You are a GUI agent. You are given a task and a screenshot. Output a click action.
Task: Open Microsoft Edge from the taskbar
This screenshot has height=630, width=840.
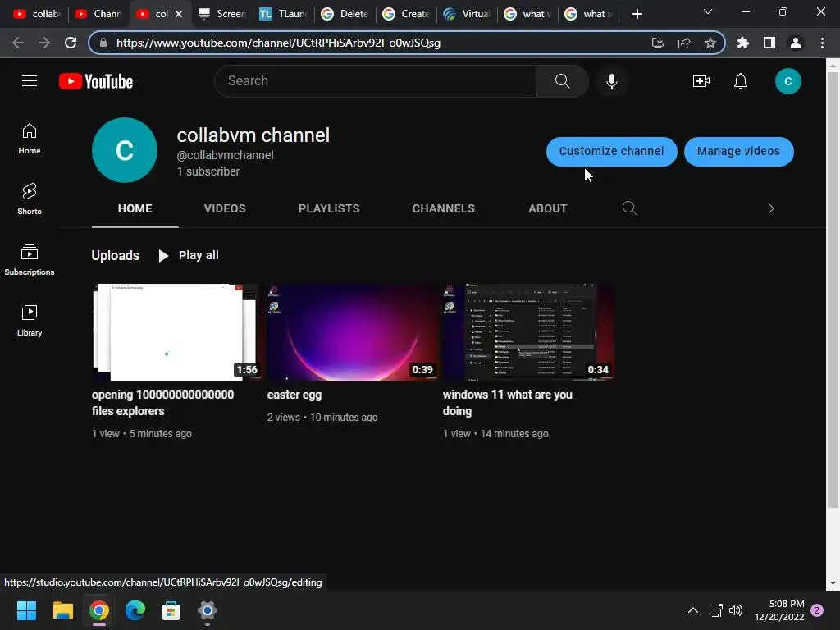[x=135, y=610]
